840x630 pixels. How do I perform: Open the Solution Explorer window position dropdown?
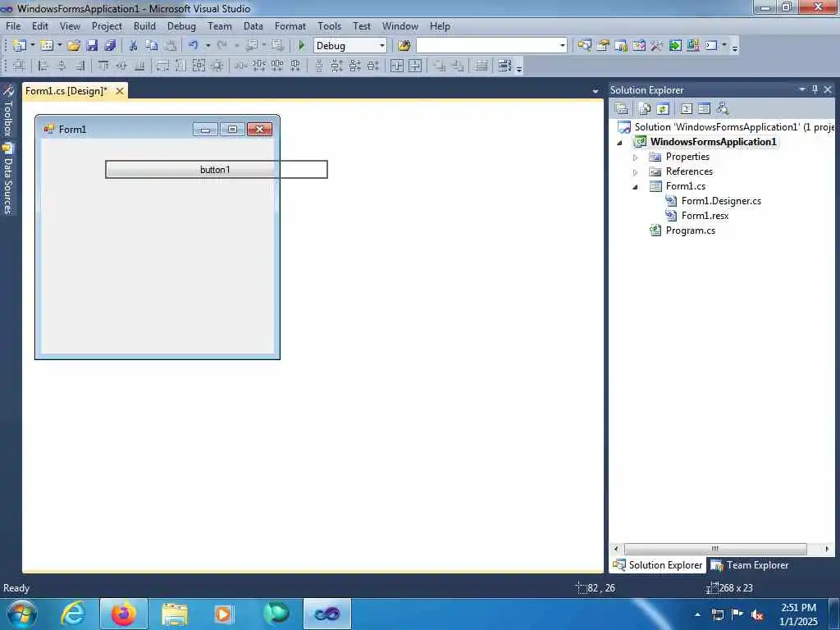802,89
